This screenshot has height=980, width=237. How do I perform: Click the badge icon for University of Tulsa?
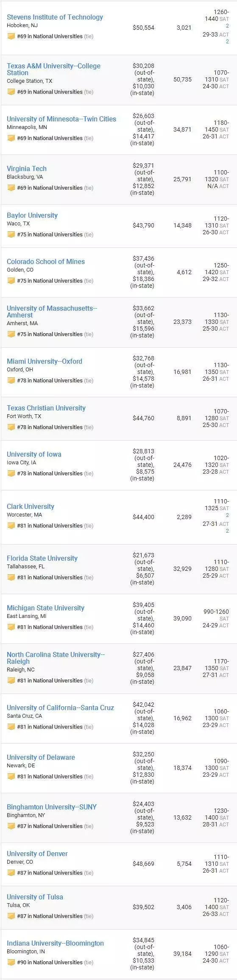(x=11, y=916)
